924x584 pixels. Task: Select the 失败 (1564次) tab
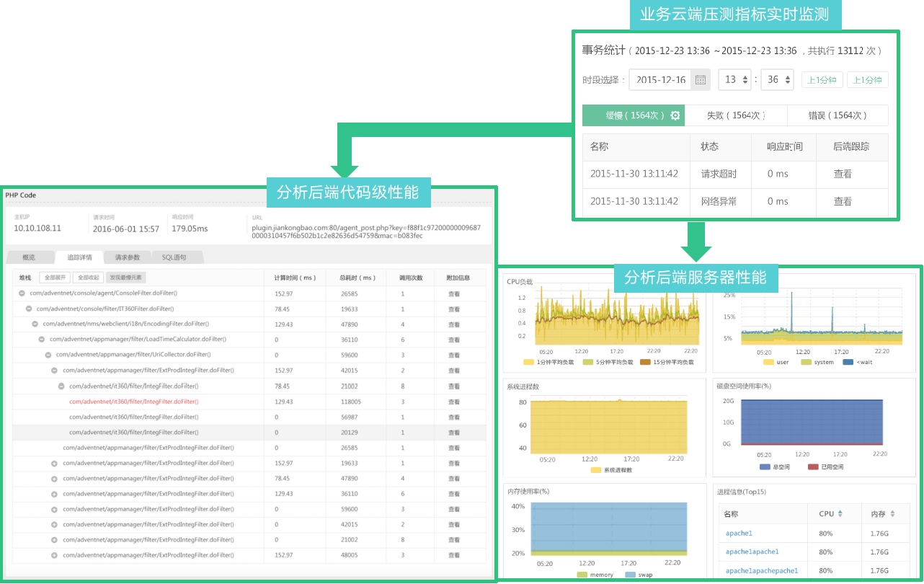[x=736, y=115]
